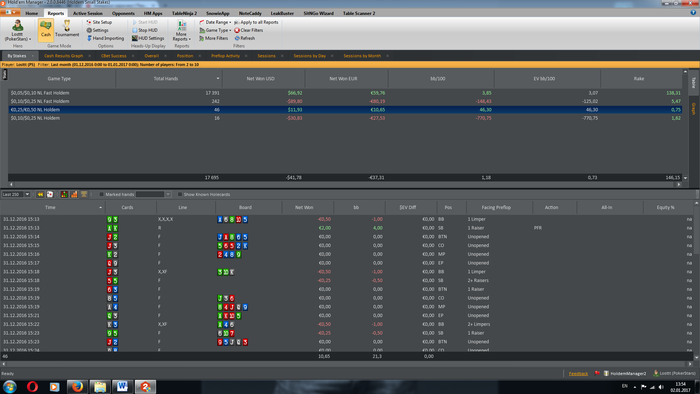The height and width of the screenshot is (394, 700).
Task: Click the Feedback link
Action: (578, 373)
